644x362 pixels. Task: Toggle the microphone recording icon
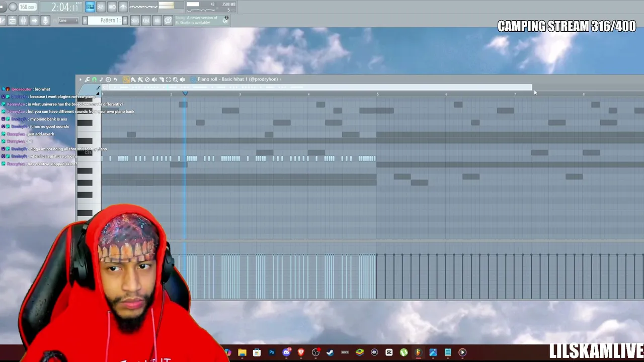click(45, 21)
